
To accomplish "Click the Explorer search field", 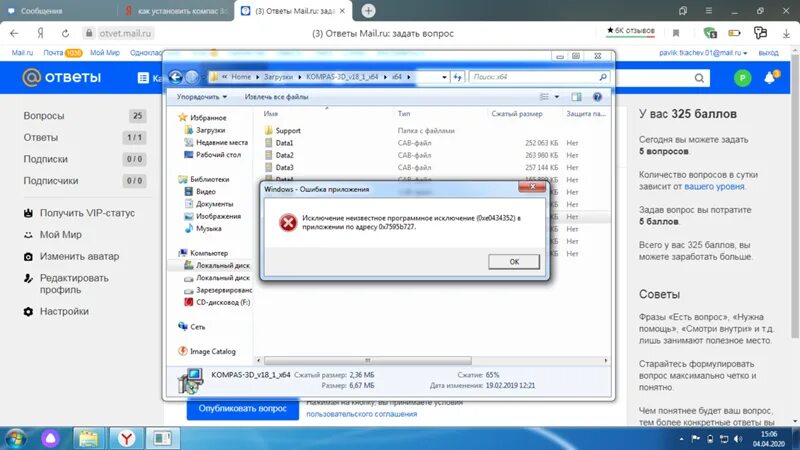I will [539, 77].
